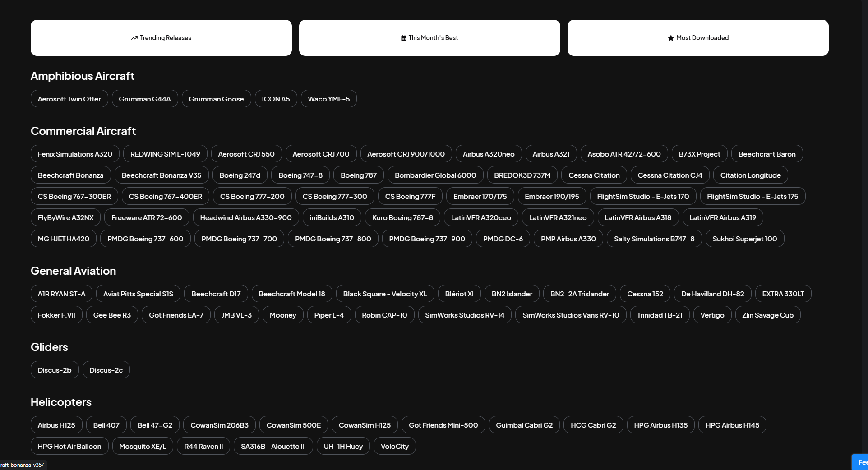This screenshot has height=470, width=868.
Task: Click the blue Feedback tab at bottom right
Action: (x=862, y=462)
